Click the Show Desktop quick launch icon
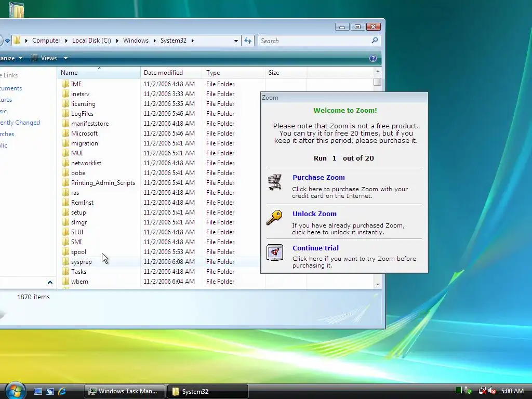The width and height of the screenshot is (532, 399). click(x=37, y=391)
